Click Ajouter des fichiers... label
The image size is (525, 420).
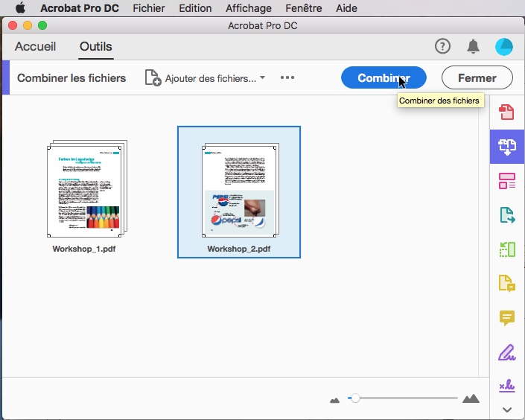(x=211, y=78)
